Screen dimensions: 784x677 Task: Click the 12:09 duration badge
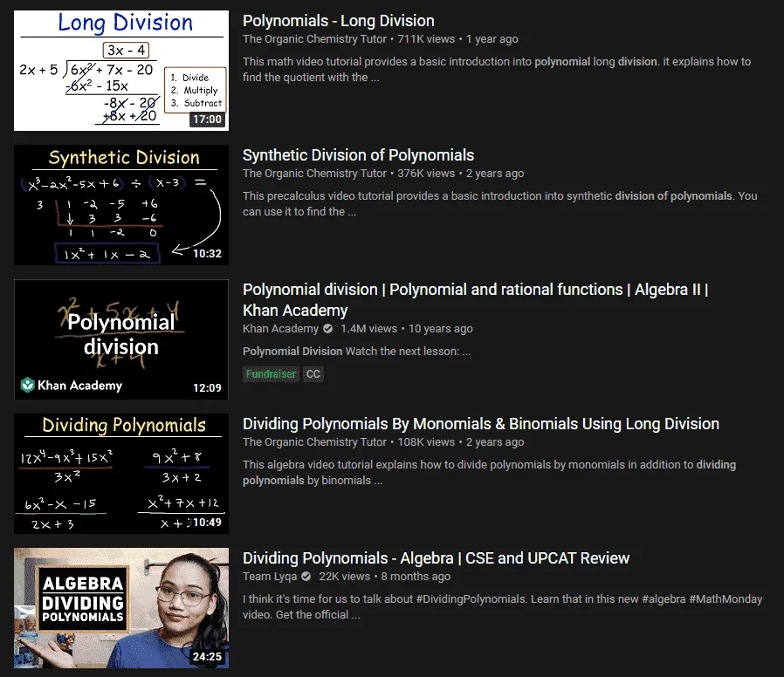click(207, 388)
